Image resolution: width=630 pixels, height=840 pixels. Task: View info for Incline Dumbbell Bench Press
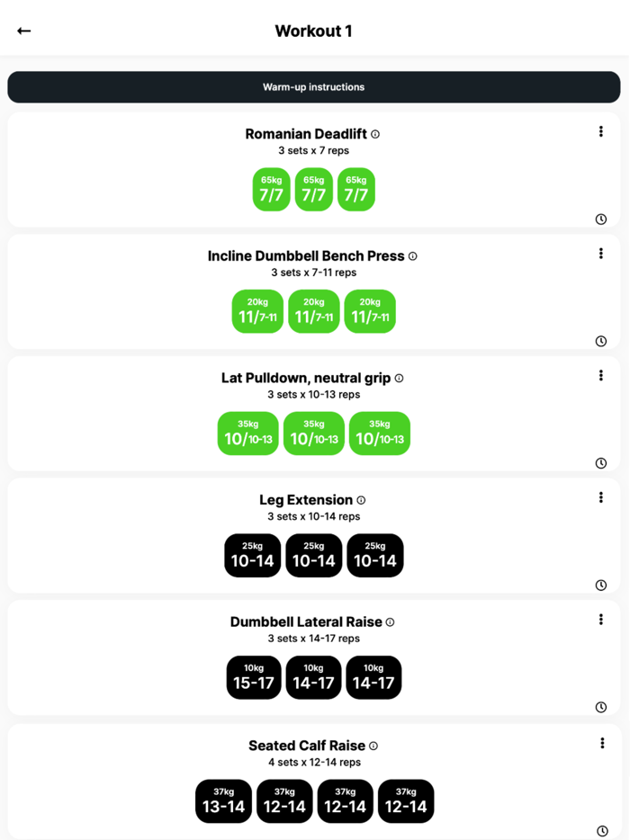click(412, 255)
